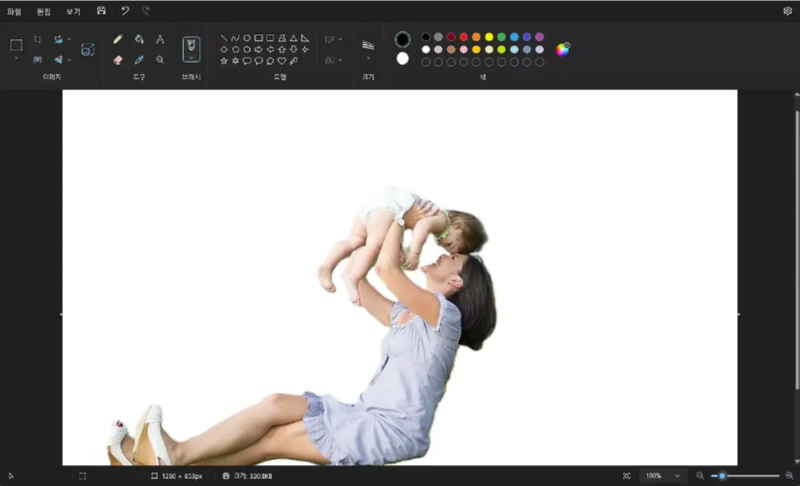Open the Settings gear icon

click(x=787, y=10)
